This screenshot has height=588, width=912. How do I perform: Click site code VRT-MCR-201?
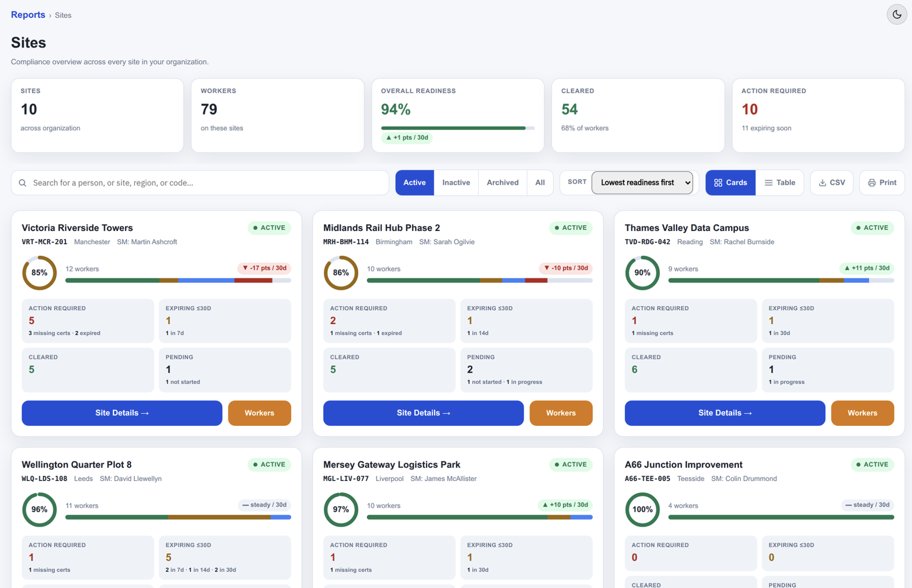[x=45, y=242]
